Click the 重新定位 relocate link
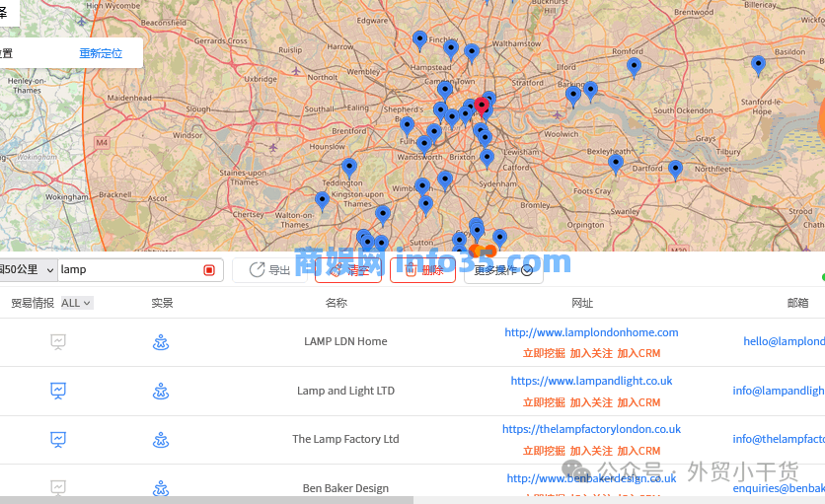825x504 pixels. tap(101, 53)
